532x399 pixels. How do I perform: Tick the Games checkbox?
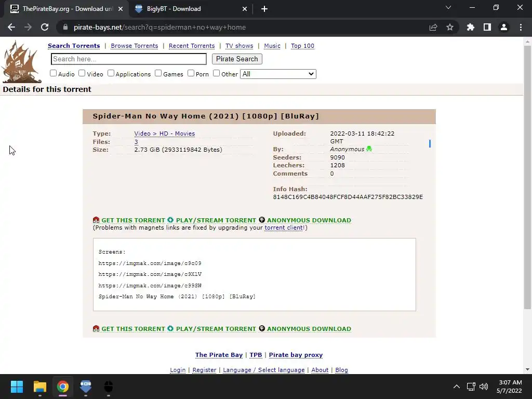(x=158, y=73)
